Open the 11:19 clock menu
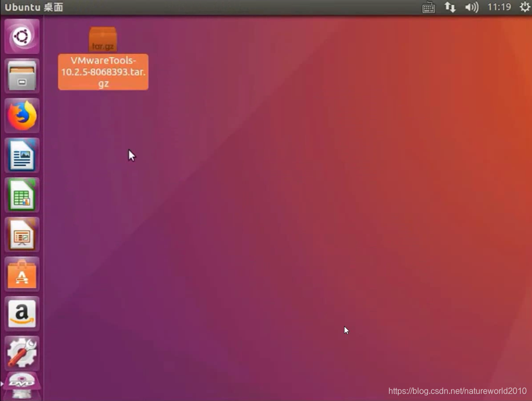 (x=499, y=7)
